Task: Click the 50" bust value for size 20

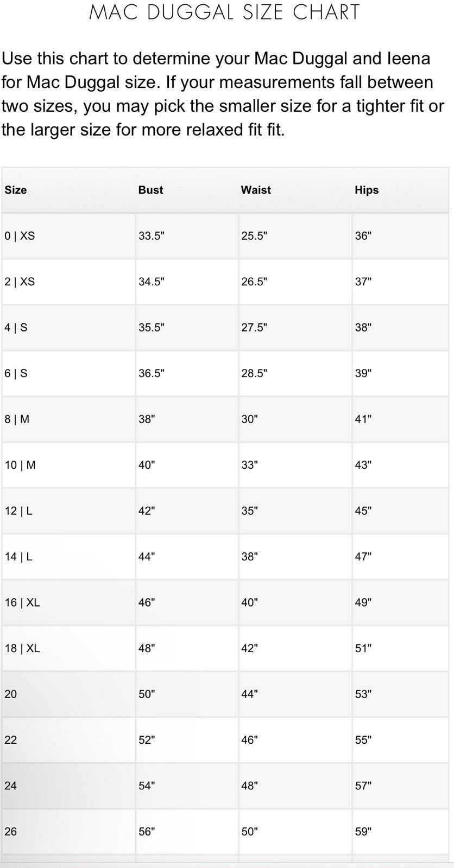Action: tap(147, 694)
